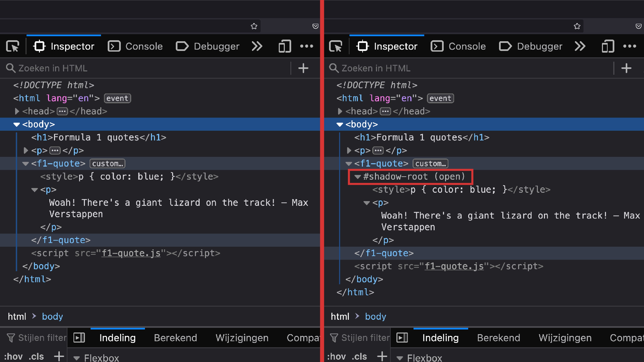Click the custom element badge in left panel
The image size is (644, 362).
[x=108, y=164]
